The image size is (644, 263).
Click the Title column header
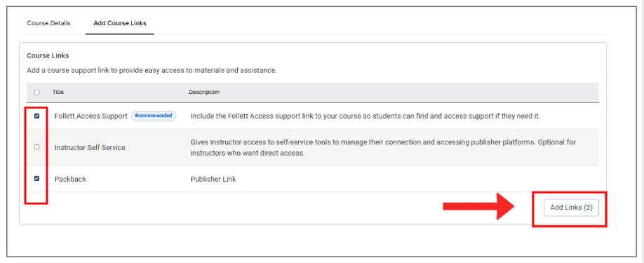pyautogui.click(x=58, y=93)
